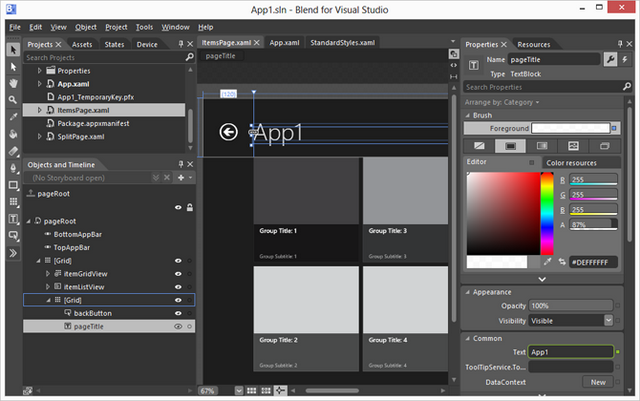Open the Tools menu
The width and height of the screenshot is (640, 401).
[144, 27]
